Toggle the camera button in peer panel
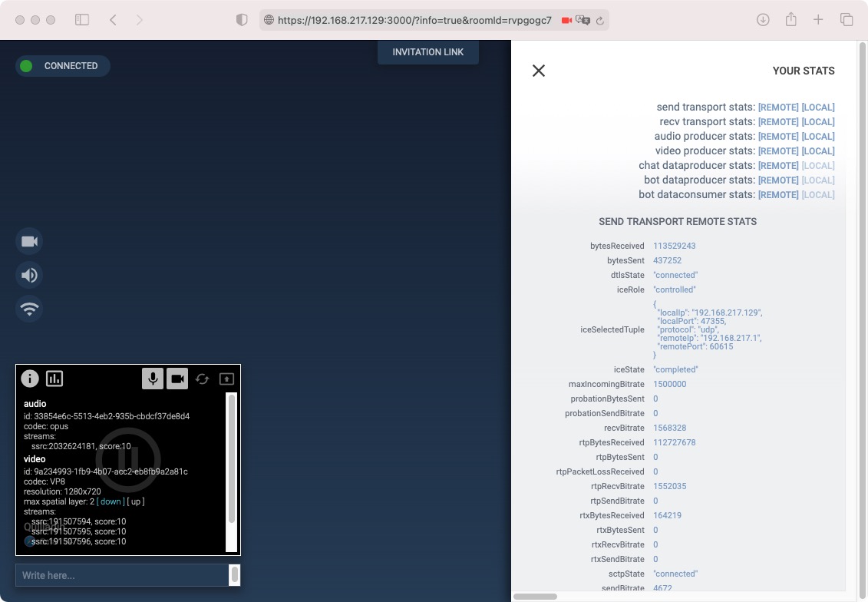 coord(178,379)
